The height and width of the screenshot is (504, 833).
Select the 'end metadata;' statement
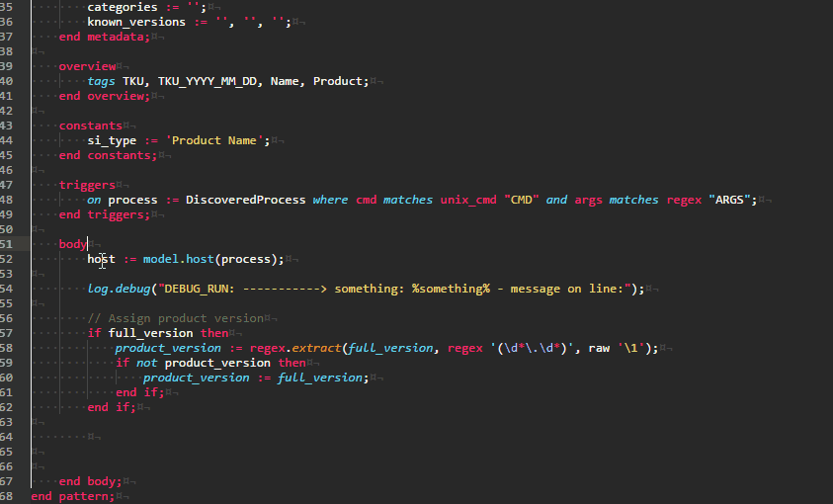[105, 38]
